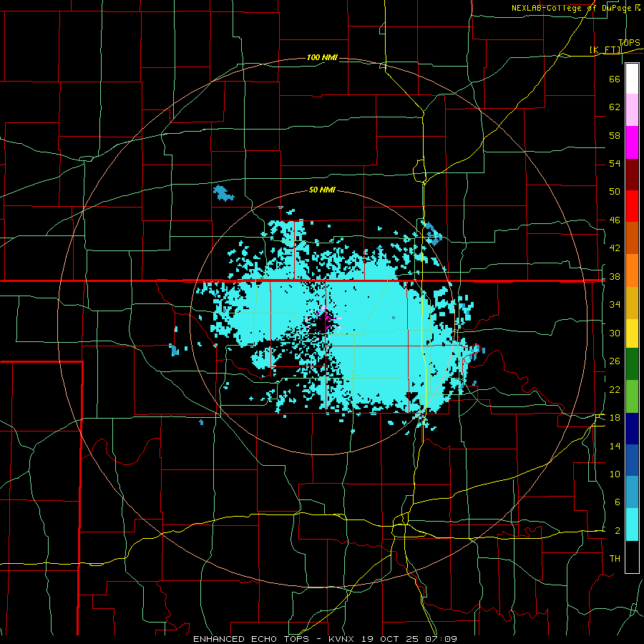Click the isolated blue echo northwest of 50 NMI ring
Screen dimensions: 644x644
point(223,193)
